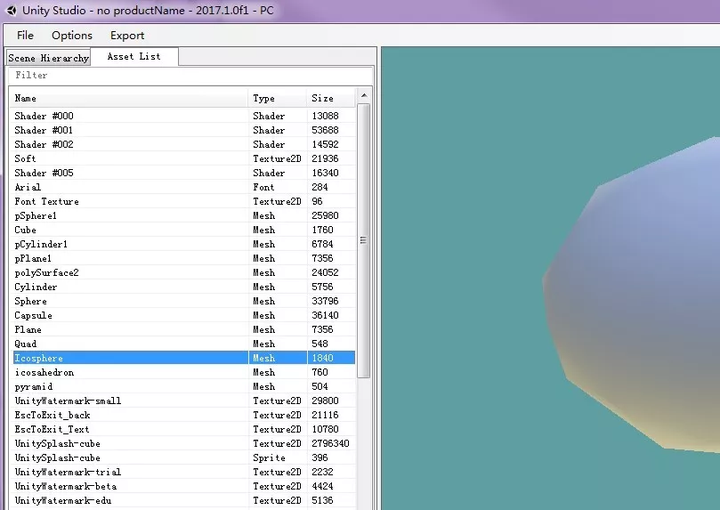Select the Plane mesh row
Screen dimensions: 720x510
pyautogui.click(x=184, y=329)
